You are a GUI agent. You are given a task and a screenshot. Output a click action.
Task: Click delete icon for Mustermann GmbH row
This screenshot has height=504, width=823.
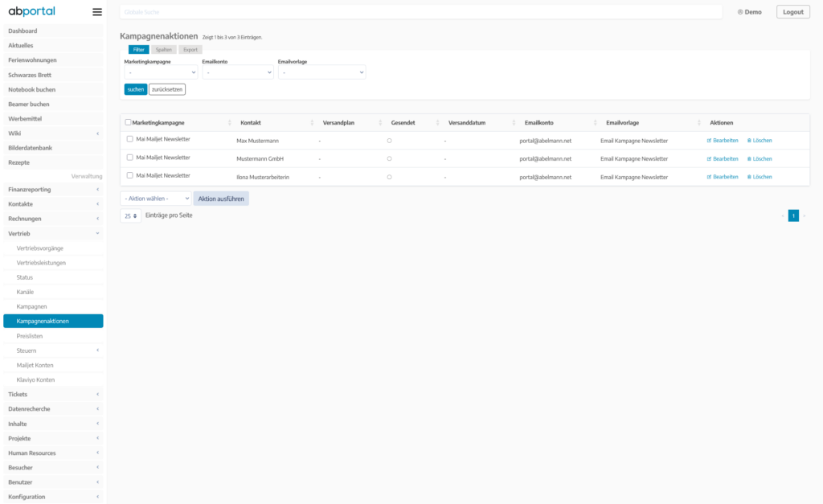coord(749,159)
